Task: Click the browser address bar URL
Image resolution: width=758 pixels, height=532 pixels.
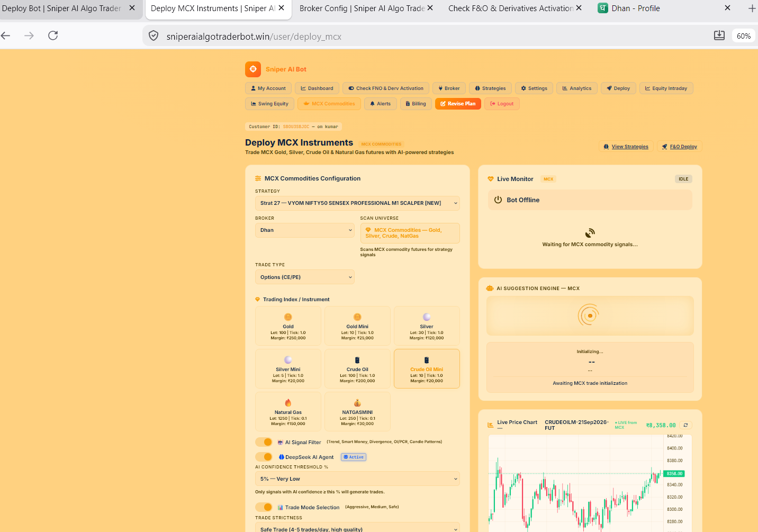Action: tap(254, 37)
